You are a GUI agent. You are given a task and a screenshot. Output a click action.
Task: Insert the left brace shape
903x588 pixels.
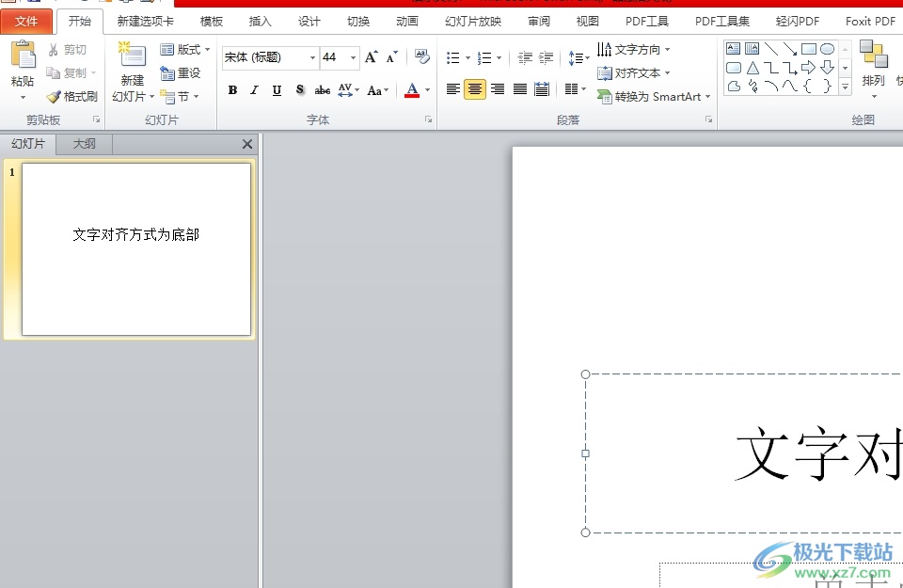808,87
